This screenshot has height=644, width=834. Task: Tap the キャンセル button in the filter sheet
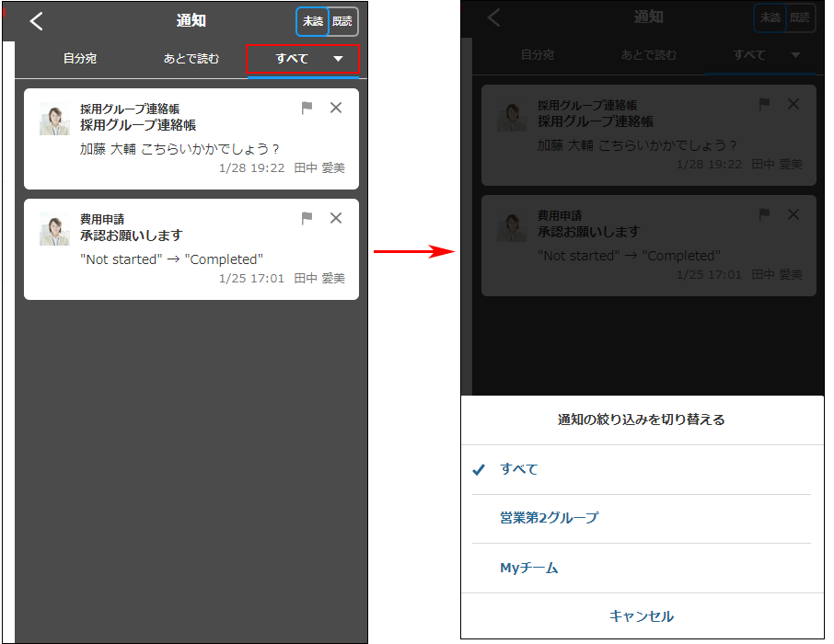pyautogui.click(x=641, y=616)
